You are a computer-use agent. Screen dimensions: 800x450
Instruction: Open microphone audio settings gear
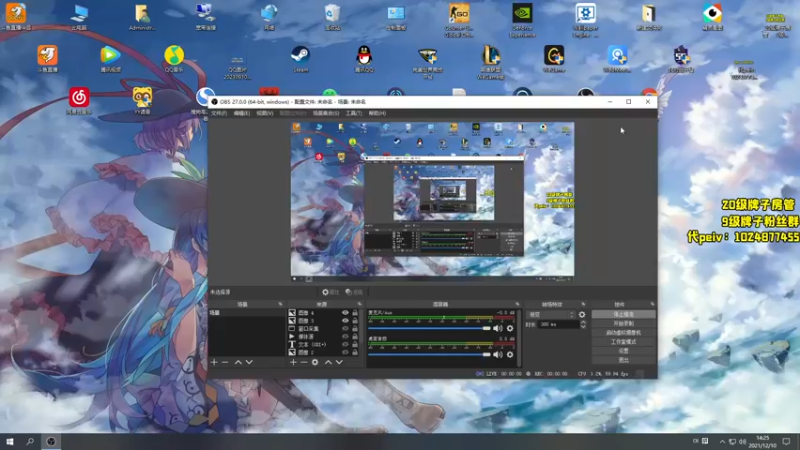pyautogui.click(x=509, y=327)
